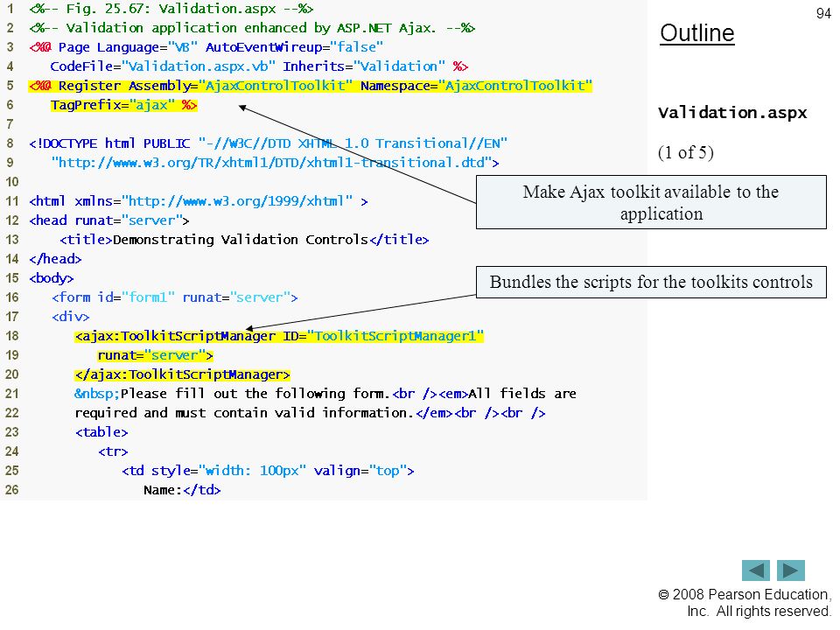This screenshot has height=630, width=840.
Task: Go to the previous slide arrow
Action: pos(755,570)
